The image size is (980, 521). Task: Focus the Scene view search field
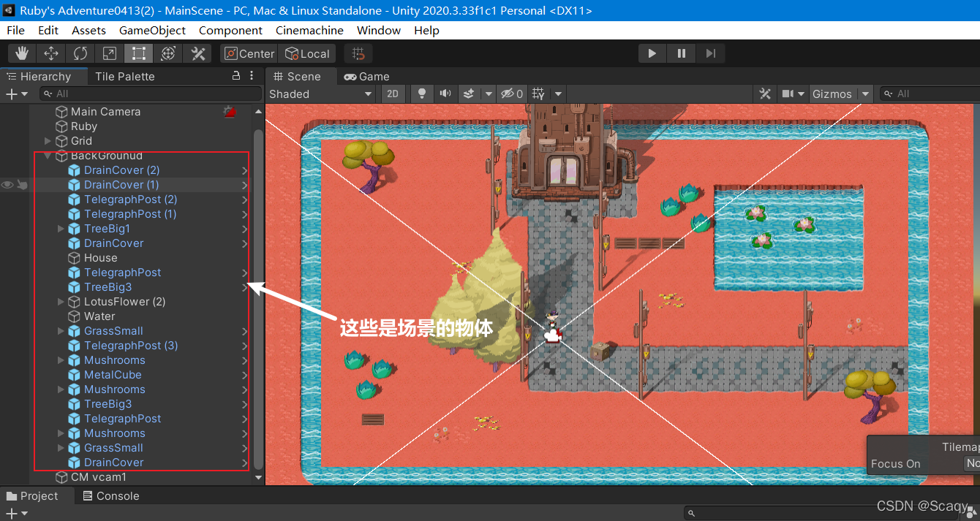click(930, 94)
